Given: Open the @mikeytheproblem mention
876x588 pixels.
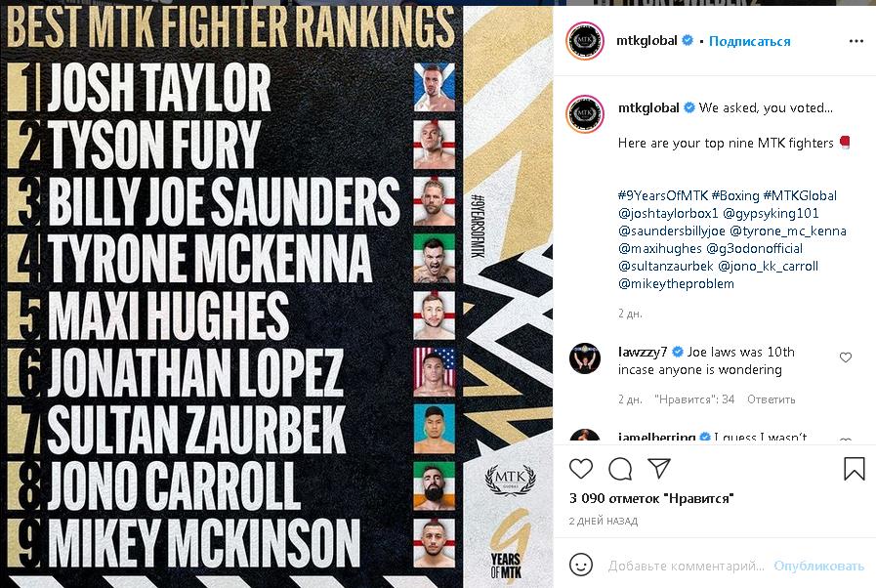Looking at the screenshot, I should tap(676, 283).
